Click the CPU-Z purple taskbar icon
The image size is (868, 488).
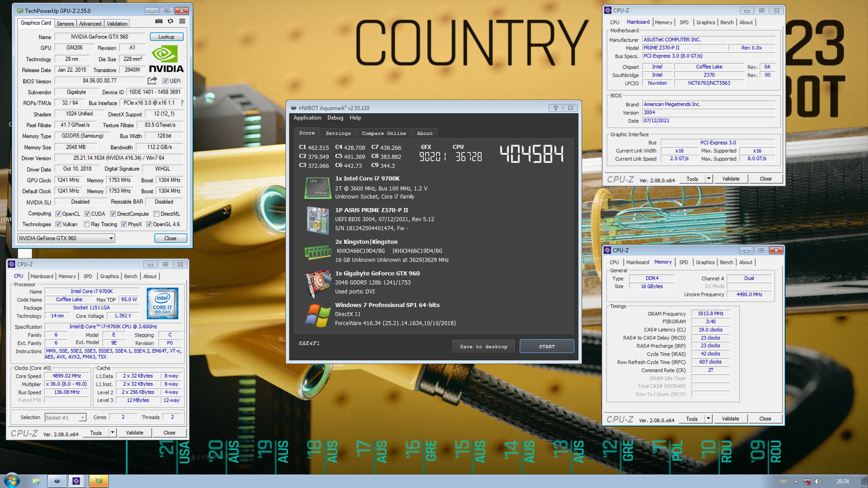(x=76, y=481)
